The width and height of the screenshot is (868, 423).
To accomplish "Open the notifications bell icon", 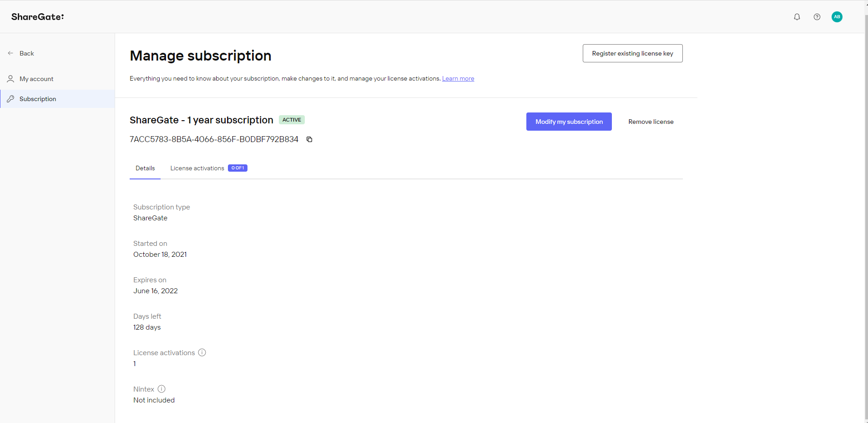I will coord(797,17).
